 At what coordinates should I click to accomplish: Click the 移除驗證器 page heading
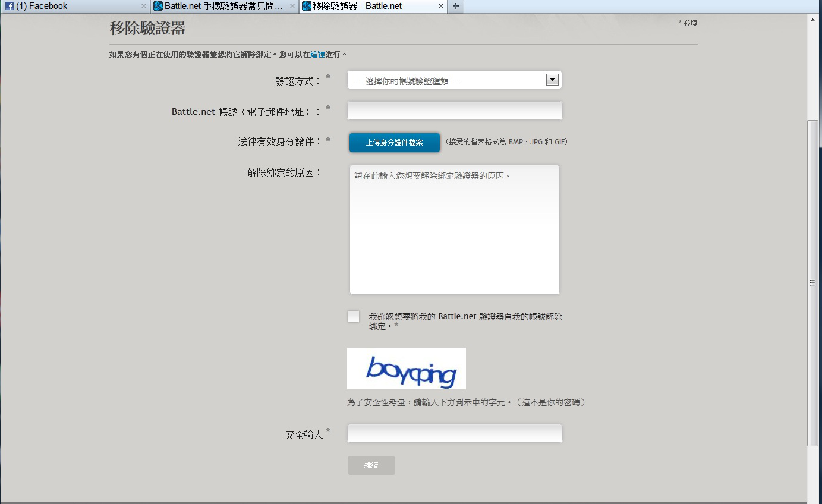pos(147,28)
